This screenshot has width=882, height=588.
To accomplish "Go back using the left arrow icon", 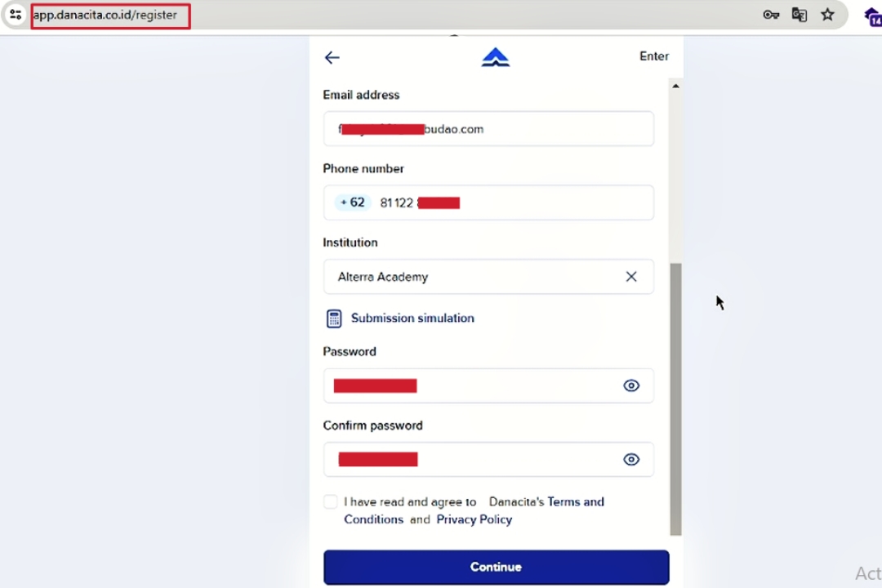I will click(332, 57).
